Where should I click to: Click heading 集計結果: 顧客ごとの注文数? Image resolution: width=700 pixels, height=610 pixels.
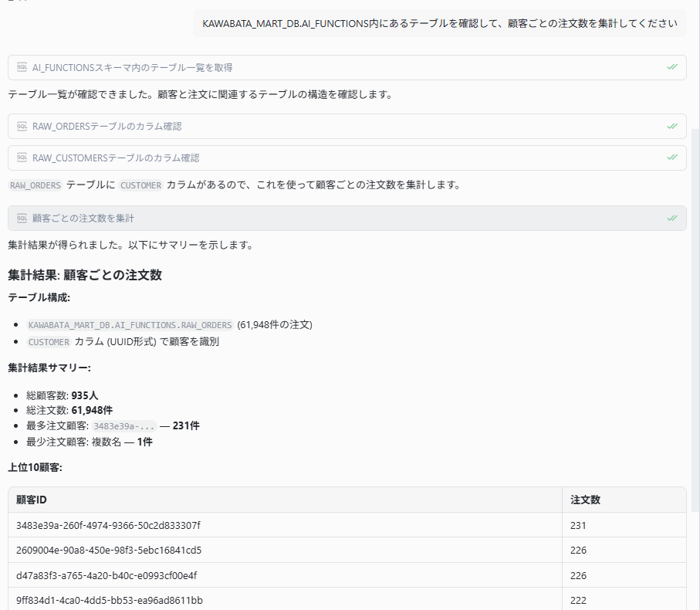(85, 275)
